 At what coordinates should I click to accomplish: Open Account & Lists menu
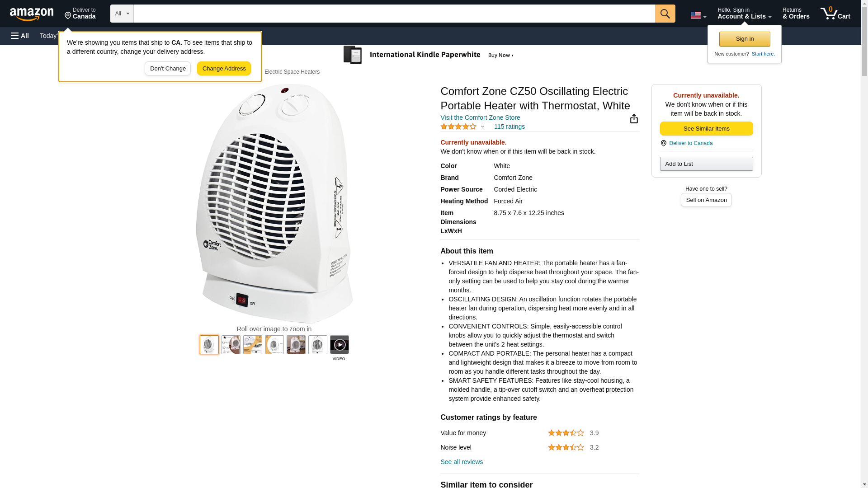click(744, 14)
